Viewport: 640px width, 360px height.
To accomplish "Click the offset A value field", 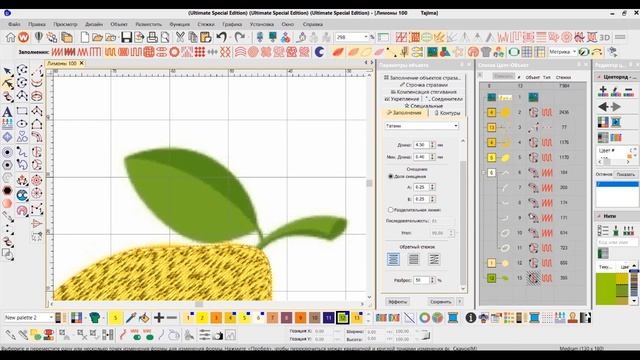I will click(421, 187).
